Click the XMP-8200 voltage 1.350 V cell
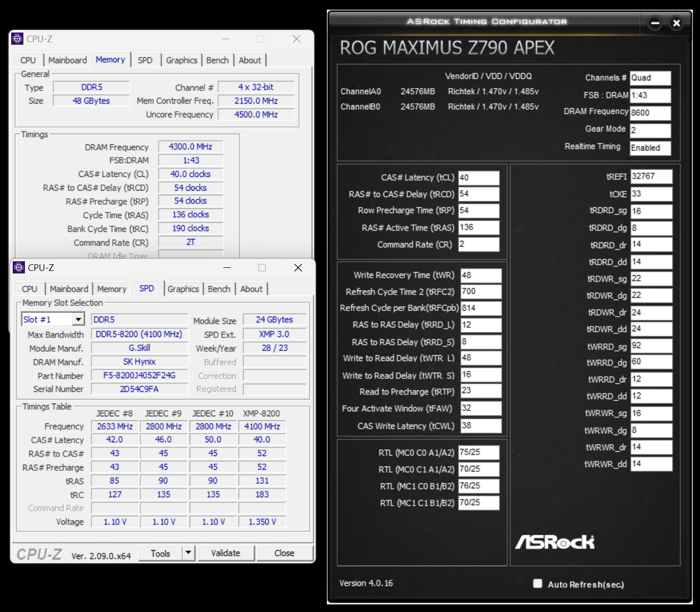The width and height of the screenshot is (700, 612). pos(262,522)
